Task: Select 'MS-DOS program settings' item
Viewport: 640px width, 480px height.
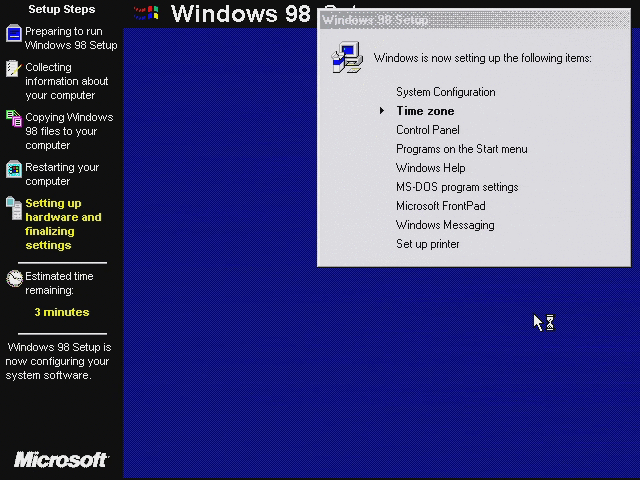Action: [x=457, y=187]
